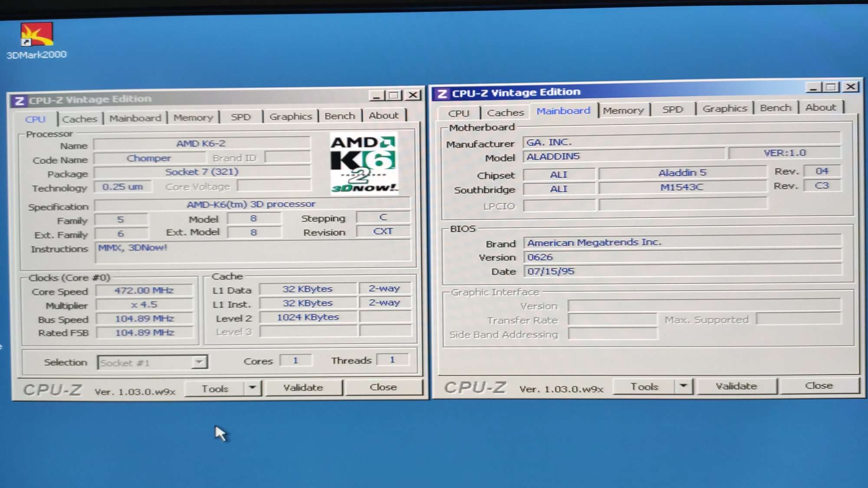Click the empty LPCIO vendor field
Viewport: 868px width, 488px height.
click(x=559, y=205)
